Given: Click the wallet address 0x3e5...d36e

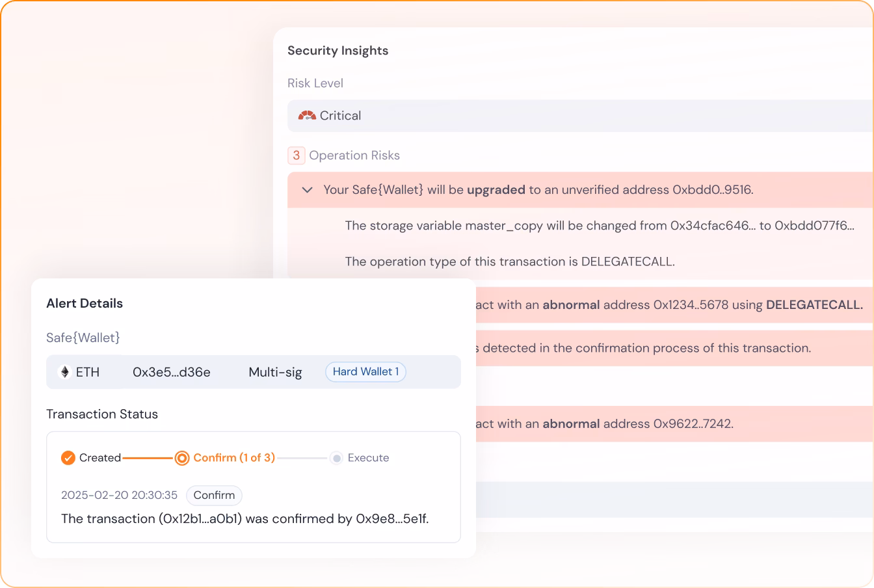Looking at the screenshot, I should tap(172, 372).
